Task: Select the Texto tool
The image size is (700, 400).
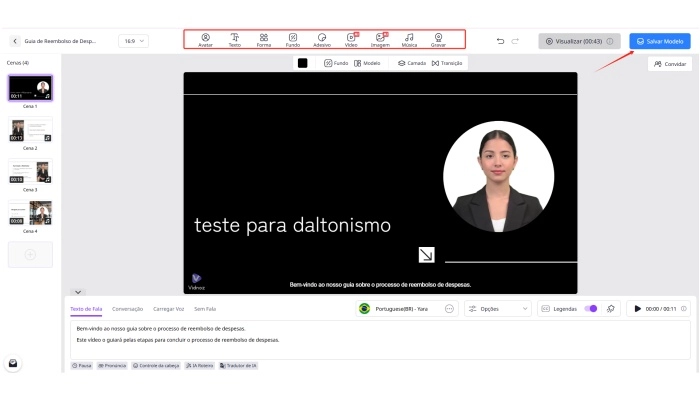Action: pyautogui.click(x=234, y=40)
